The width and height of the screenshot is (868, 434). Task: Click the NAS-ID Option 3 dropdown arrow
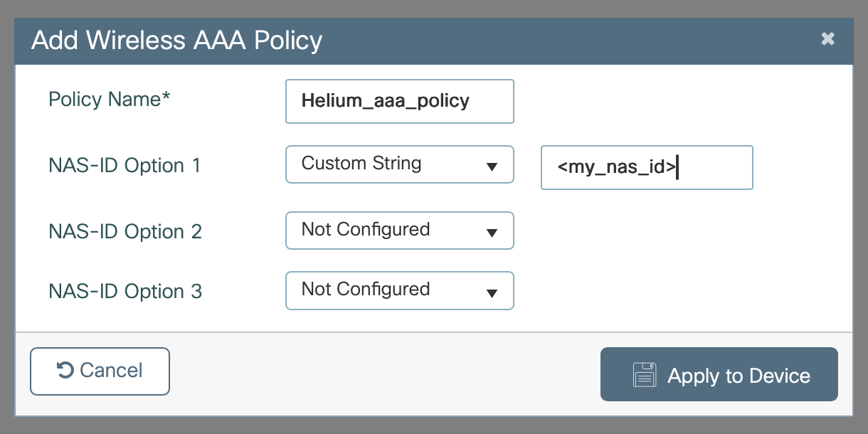491,292
